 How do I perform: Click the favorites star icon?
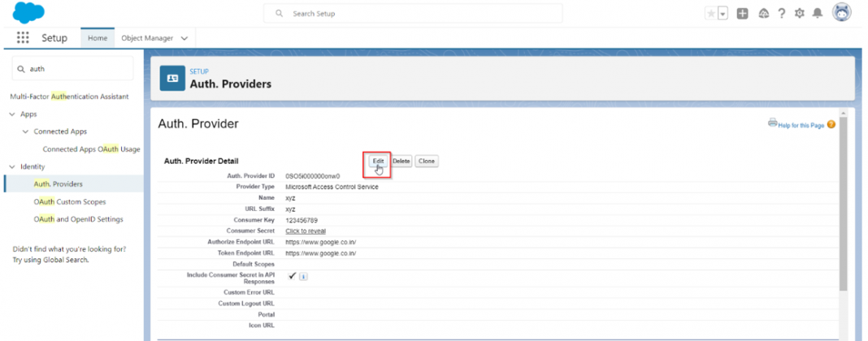click(711, 14)
